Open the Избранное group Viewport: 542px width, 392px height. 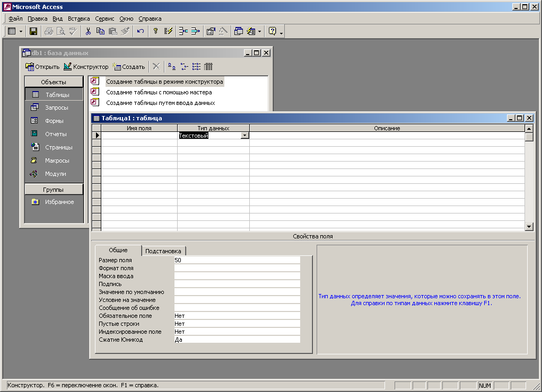(x=54, y=202)
